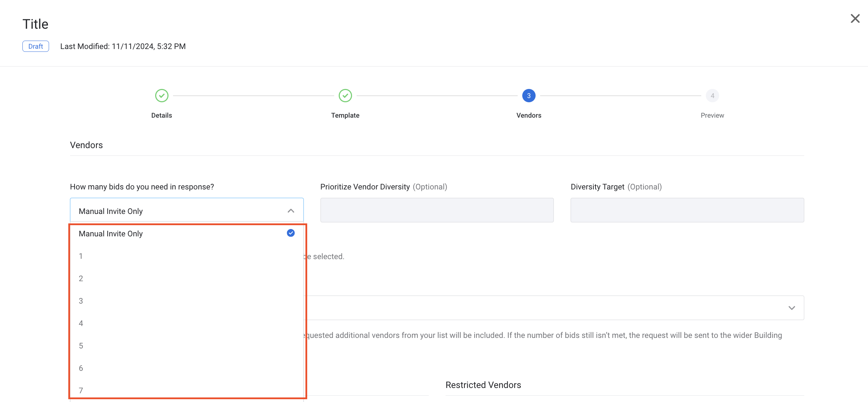868x402 pixels.
Task: Click the Draft status badge
Action: click(36, 46)
